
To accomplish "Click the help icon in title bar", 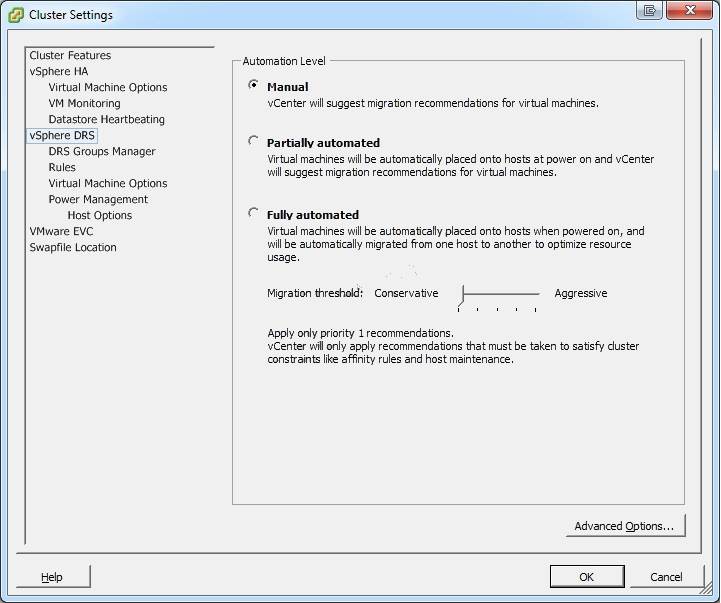I will 649,10.
